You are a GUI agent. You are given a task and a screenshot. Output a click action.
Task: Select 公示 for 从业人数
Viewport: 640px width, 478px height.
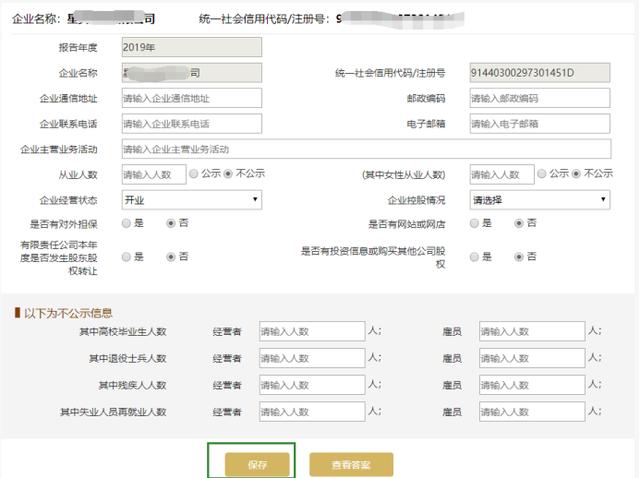pyautogui.click(x=194, y=174)
